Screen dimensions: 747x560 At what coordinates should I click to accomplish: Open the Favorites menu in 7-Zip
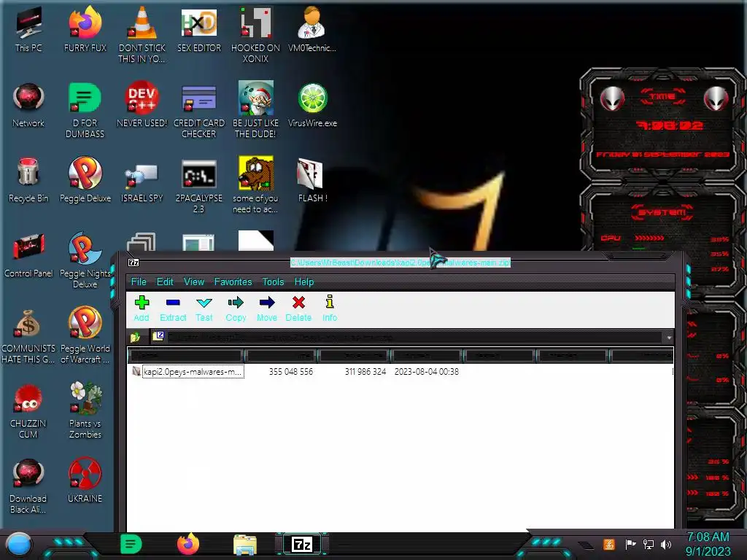[x=233, y=282]
